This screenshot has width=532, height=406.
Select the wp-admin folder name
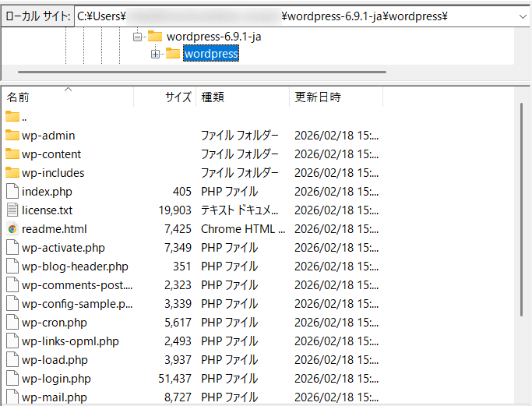pyautogui.click(x=48, y=136)
